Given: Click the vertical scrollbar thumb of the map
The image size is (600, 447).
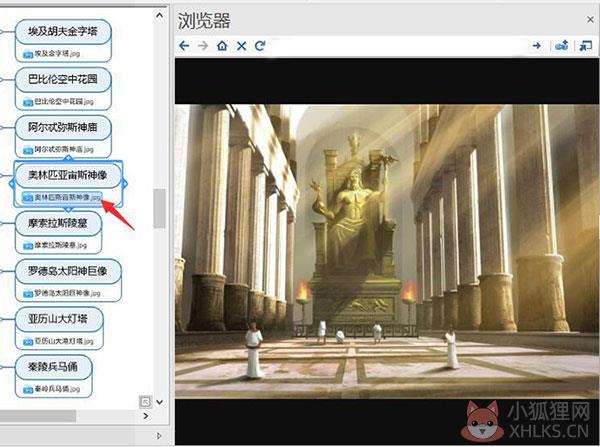Looking at the screenshot, I should coord(160,208).
